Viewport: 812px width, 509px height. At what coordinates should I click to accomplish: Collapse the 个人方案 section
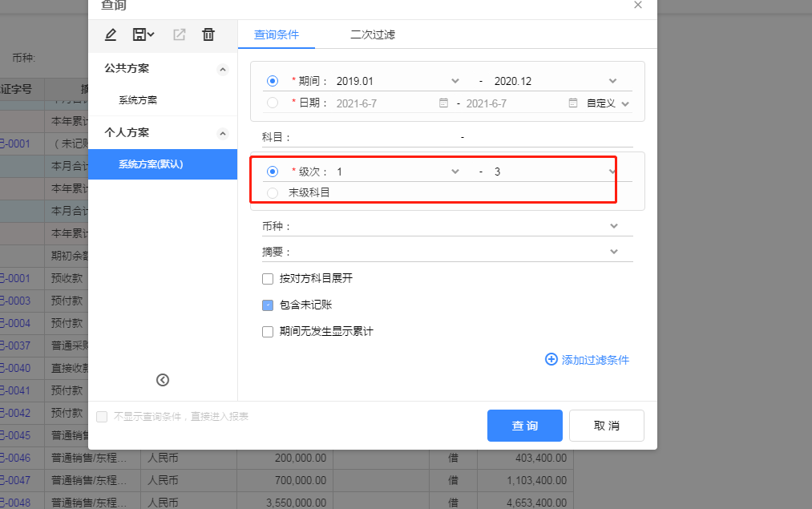pos(223,134)
